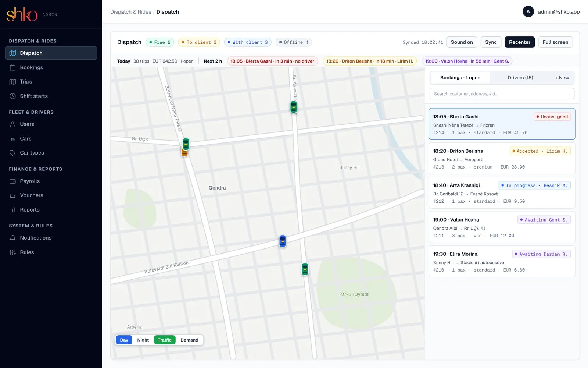Click the Rules sliders icon

point(12,252)
